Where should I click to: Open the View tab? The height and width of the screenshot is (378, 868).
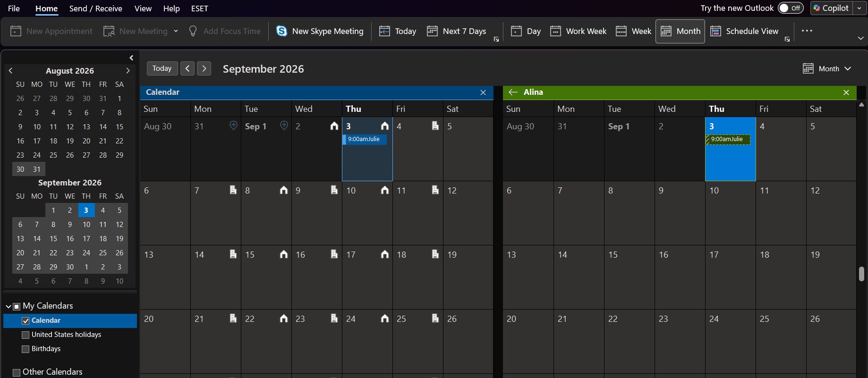click(x=143, y=8)
